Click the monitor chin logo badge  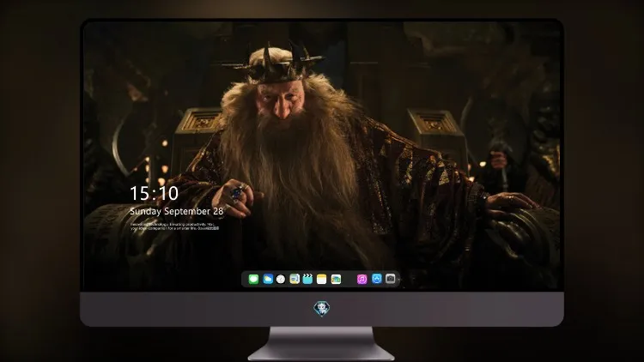point(322,309)
